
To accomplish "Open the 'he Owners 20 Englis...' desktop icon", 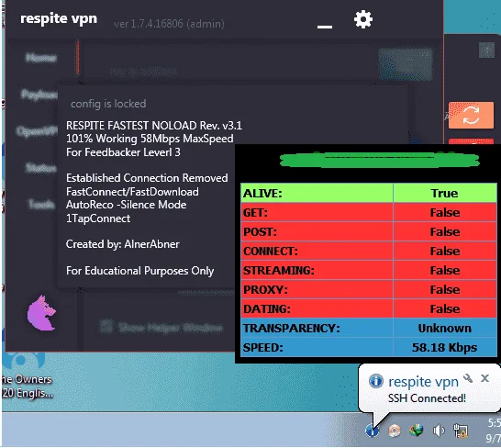I will (x=28, y=375).
